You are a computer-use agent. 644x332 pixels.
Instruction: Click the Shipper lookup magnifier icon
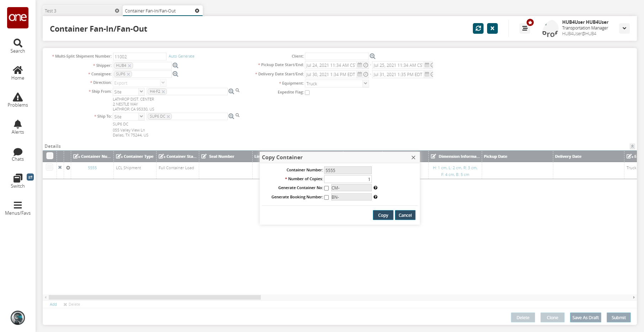(x=175, y=65)
